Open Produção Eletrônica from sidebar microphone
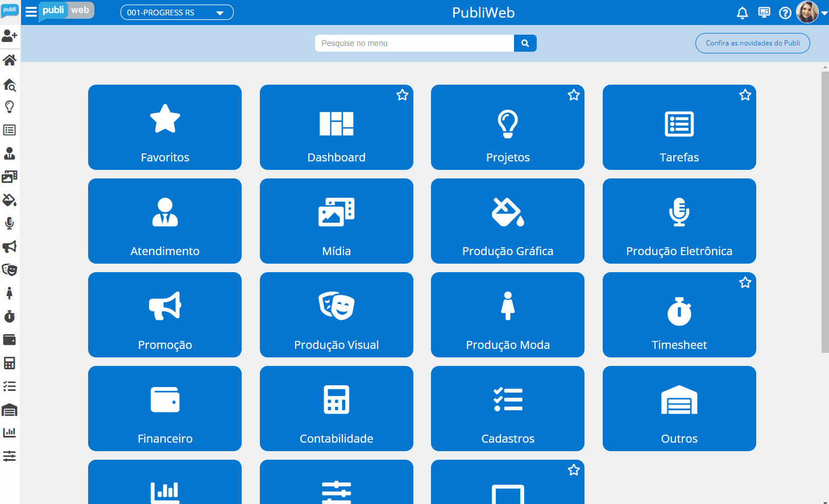829x504 pixels. [x=10, y=223]
